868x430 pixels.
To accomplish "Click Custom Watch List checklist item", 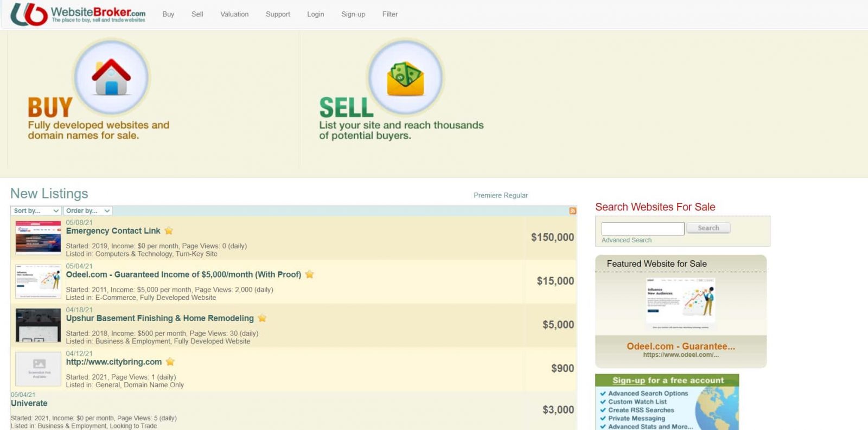I will click(x=637, y=402).
